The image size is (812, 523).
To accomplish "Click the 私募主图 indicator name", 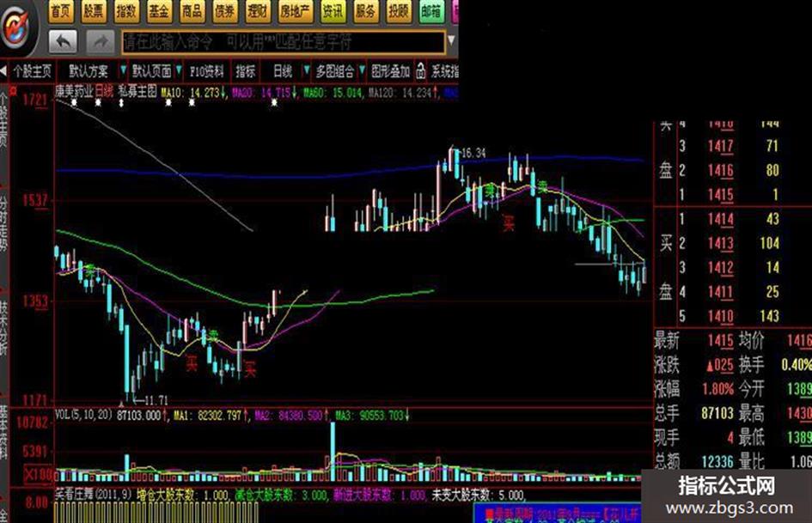I will 137,92.
